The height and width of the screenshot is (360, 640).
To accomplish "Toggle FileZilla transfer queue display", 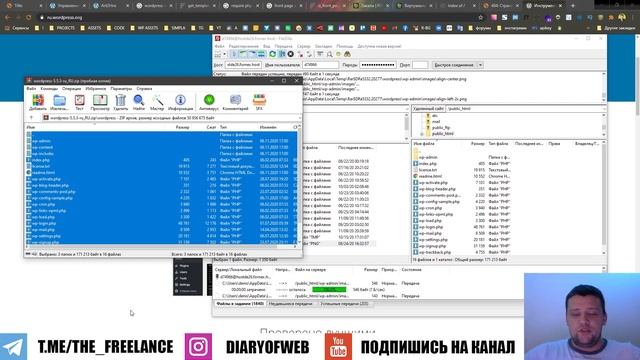I will 262,54.
